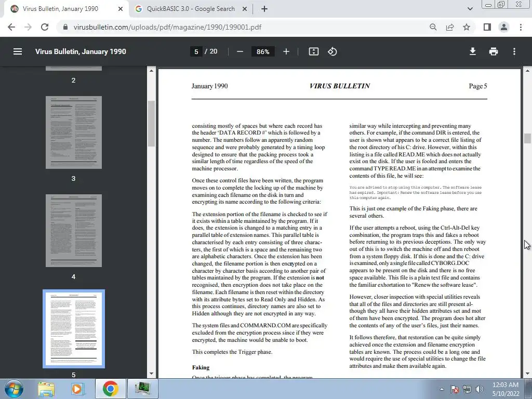
Task: Open Windows Explorer from taskbar
Action: point(46,389)
